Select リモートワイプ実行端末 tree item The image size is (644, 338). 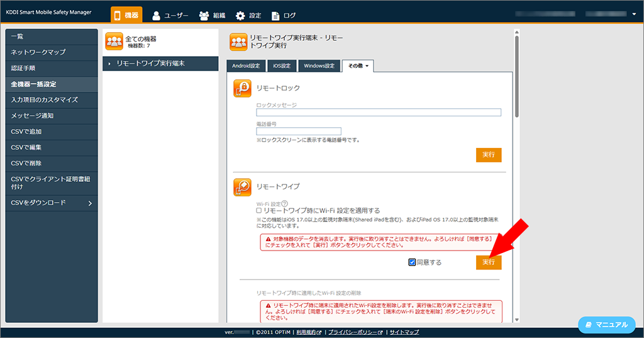[x=160, y=64]
